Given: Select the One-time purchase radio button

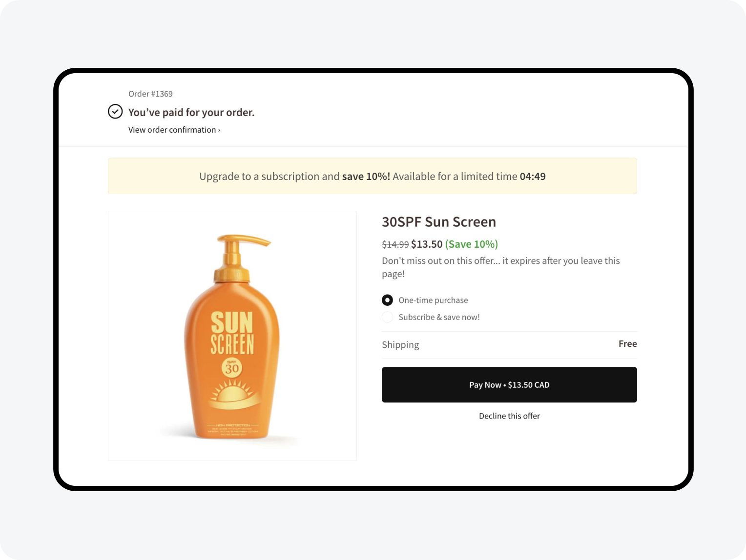Looking at the screenshot, I should point(387,300).
